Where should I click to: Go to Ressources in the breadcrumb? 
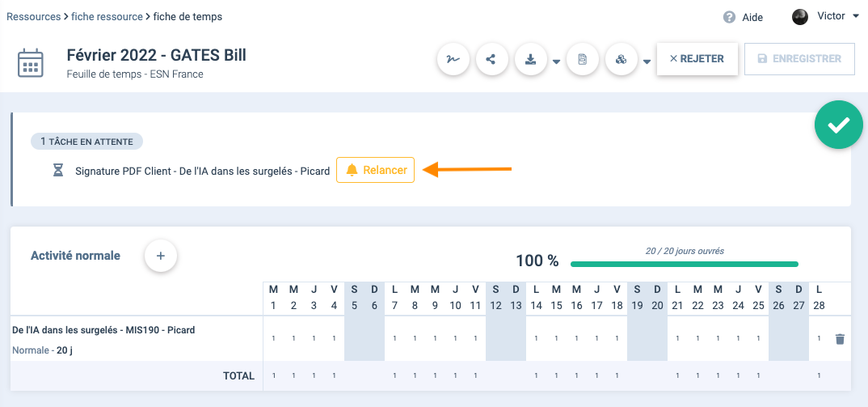coord(33,16)
